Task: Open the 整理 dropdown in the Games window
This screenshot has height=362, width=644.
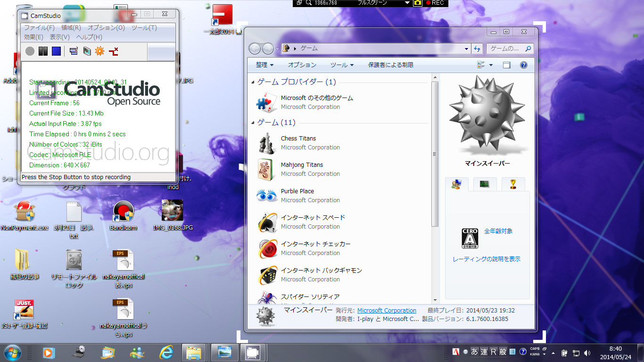Action: [264, 65]
